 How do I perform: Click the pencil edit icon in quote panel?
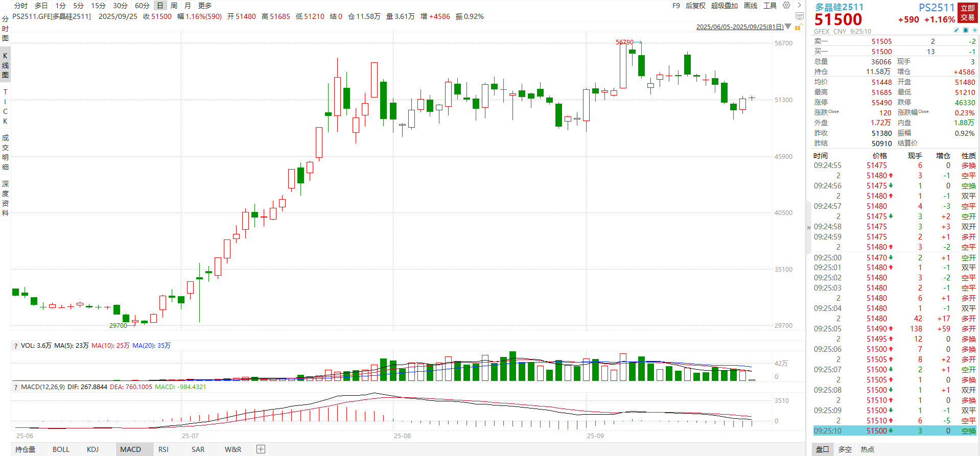coord(956,31)
